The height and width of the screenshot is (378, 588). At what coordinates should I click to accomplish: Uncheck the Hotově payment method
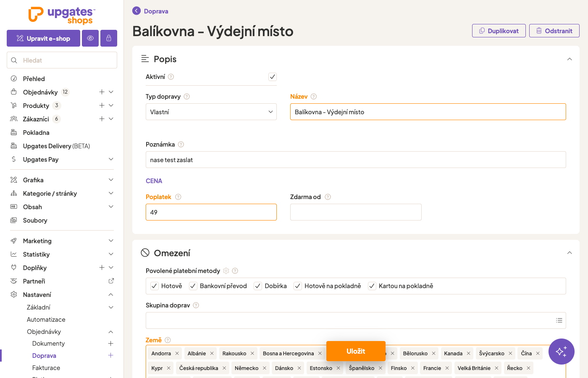[x=155, y=286]
